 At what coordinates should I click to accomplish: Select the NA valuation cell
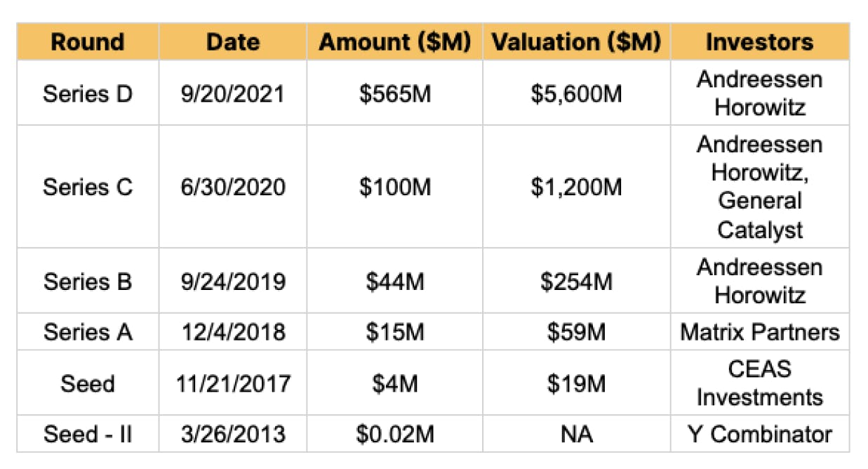coord(576,435)
